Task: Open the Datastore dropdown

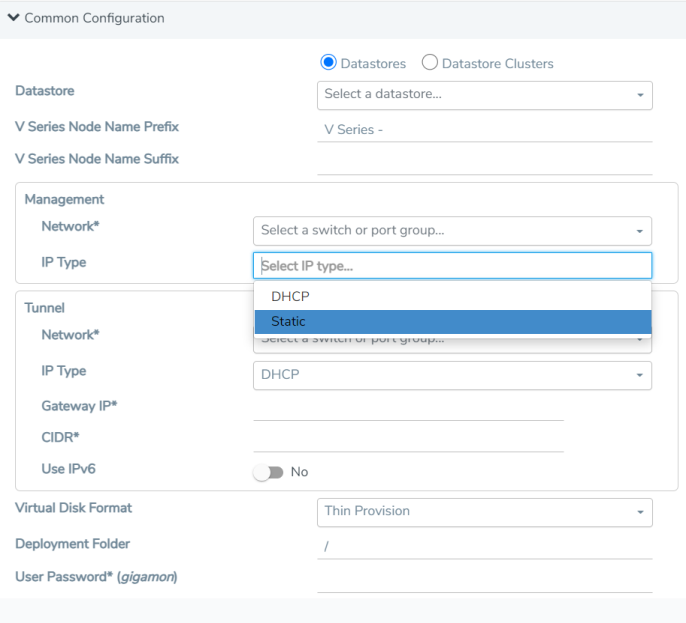Action: [484, 95]
